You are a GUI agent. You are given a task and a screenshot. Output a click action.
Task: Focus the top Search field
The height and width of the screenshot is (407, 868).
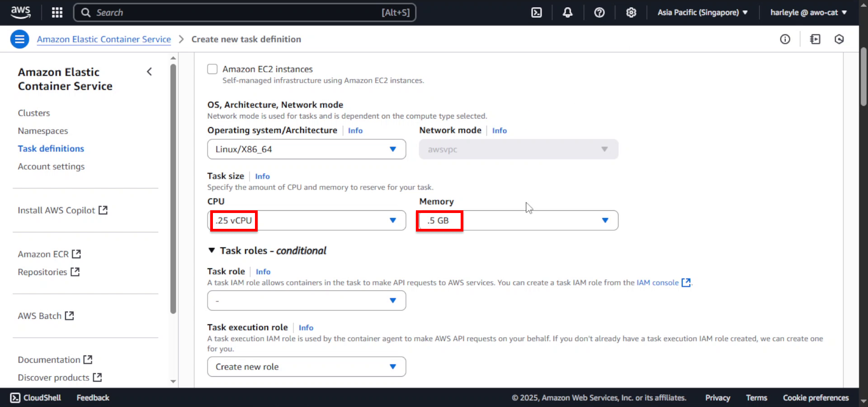click(245, 12)
